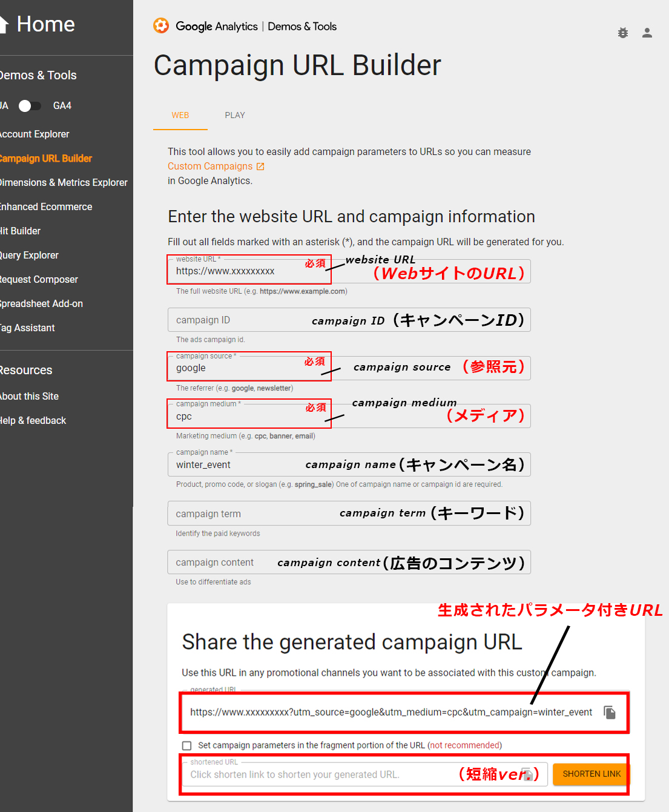Image resolution: width=669 pixels, height=812 pixels.
Task: Open Query Explorer tool
Action: [x=29, y=255]
